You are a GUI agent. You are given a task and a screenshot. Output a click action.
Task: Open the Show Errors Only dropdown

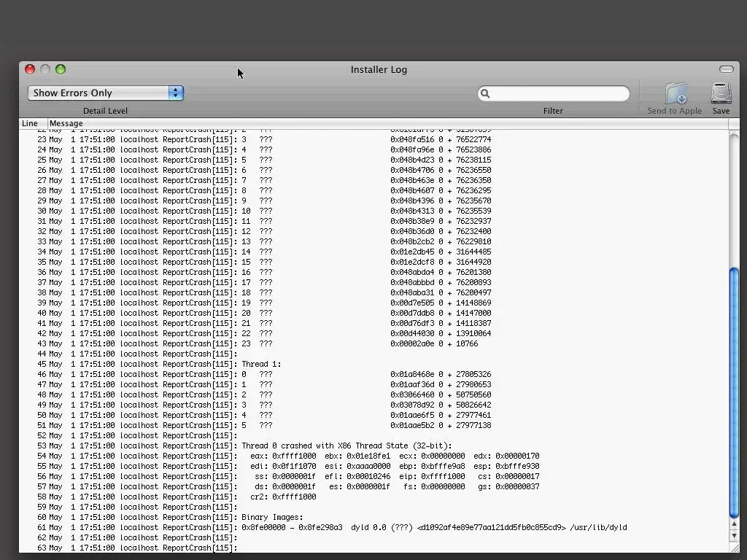pyautogui.click(x=106, y=93)
